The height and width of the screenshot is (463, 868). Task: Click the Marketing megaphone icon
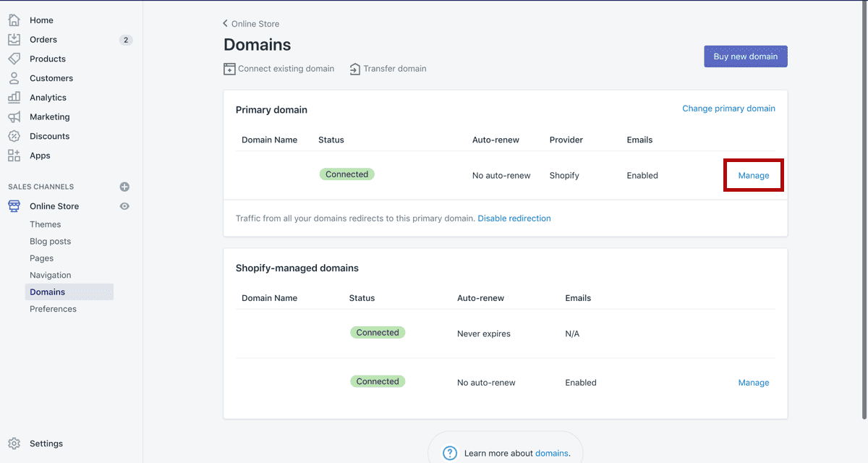(x=14, y=116)
